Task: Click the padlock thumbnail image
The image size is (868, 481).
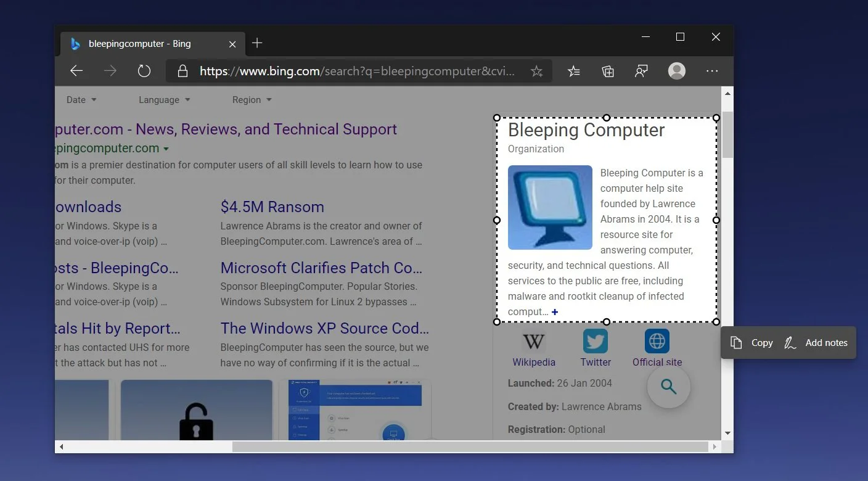Action: (x=197, y=410)
